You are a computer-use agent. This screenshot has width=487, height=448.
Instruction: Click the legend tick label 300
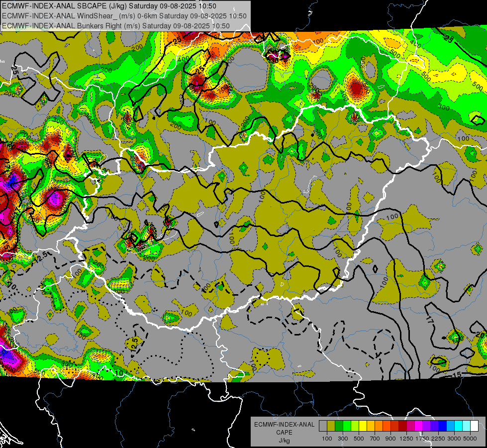pyautogui.click(x=343, y=439)
